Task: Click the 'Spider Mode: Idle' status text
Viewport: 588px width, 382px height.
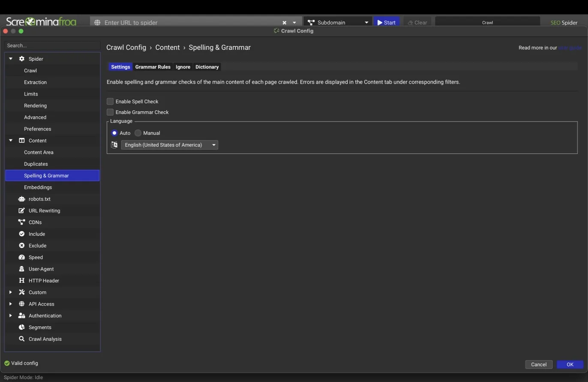Action: (x=23, y=378)
